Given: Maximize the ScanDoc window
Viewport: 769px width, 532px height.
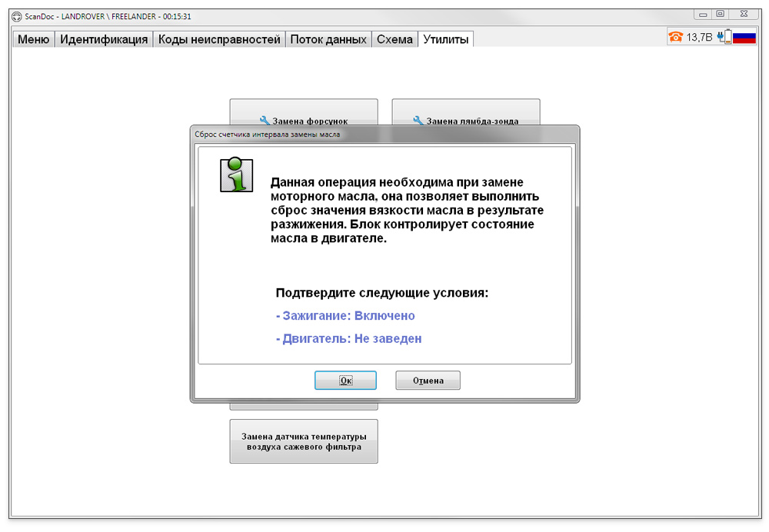Looking at the screenshot, I should coord(721,14).
